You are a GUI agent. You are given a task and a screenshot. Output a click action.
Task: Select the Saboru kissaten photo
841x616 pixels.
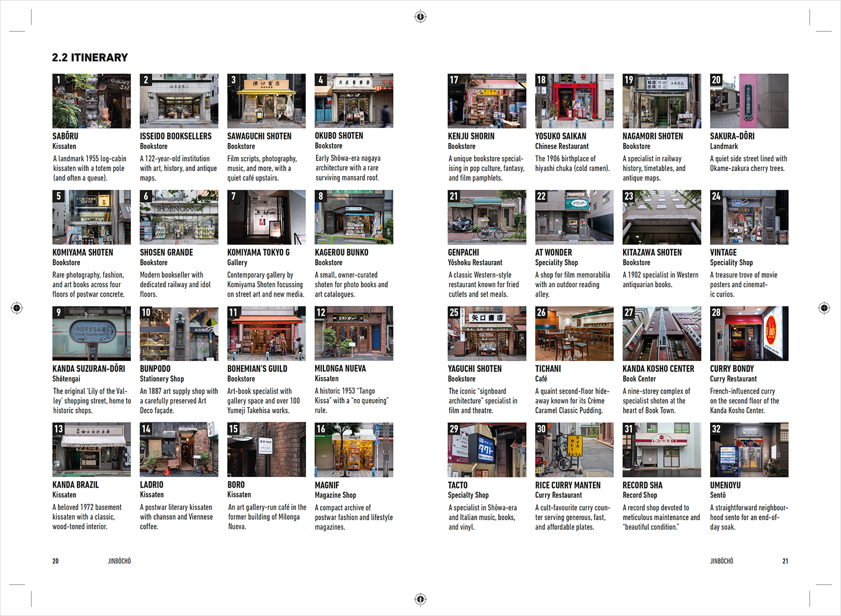pyautogui.click(x=92, y=101)
